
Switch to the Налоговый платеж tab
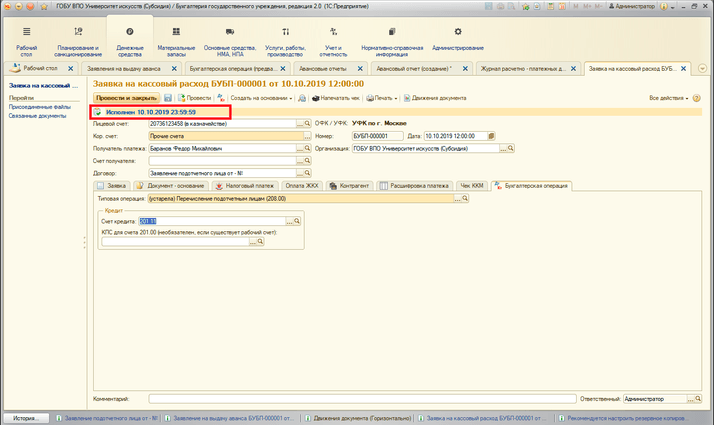point(244,186)
